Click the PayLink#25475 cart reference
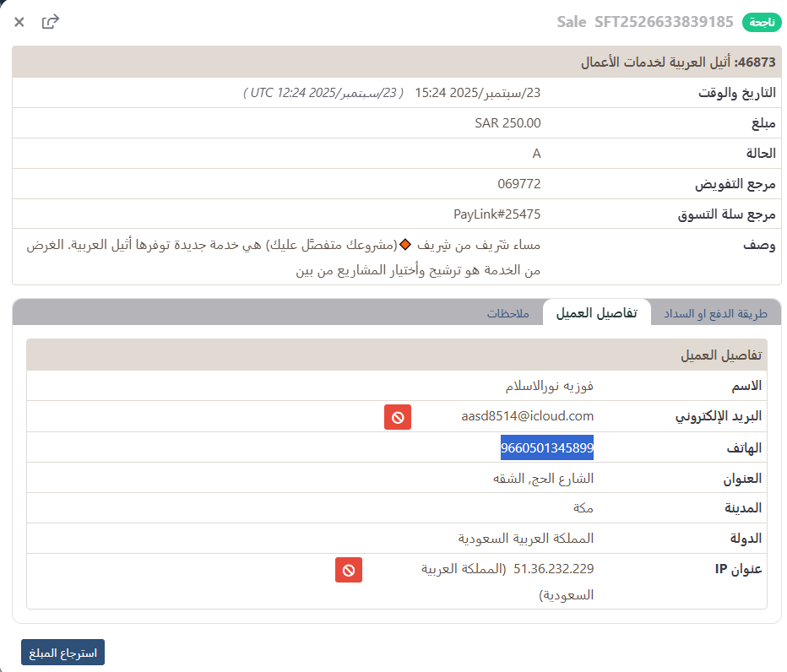 click(x=497, y=214)
